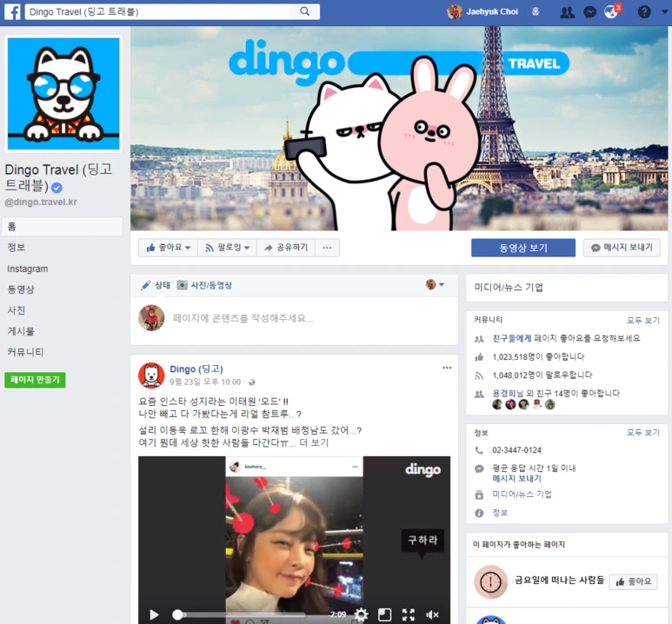Viewport: 672px width, 624px height.
Task: Enter video fullscreen icon
Action: (409, 615)
